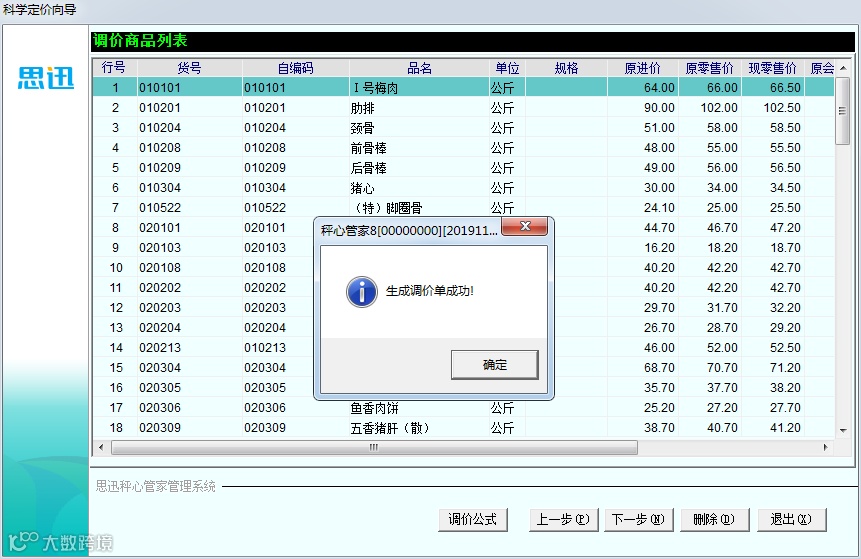861x559 pixels.
Task: Open the 调价公式 button
Action: tap(473, 519)
